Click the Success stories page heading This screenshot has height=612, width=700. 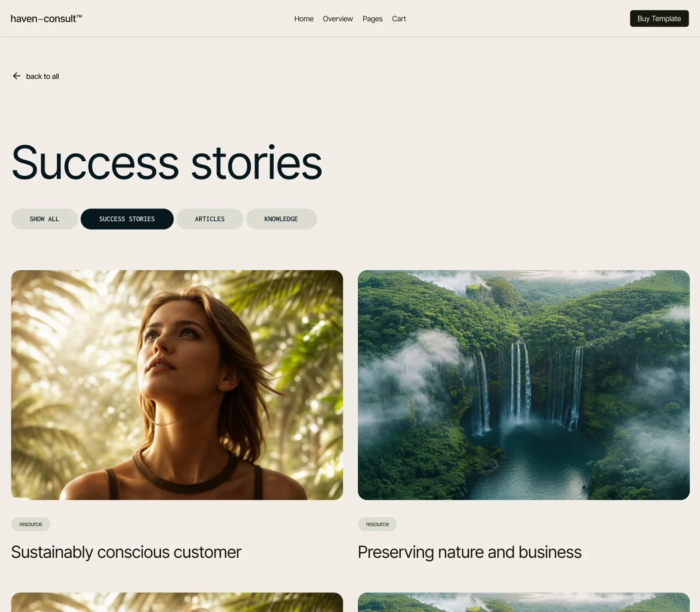coord(167,163)
